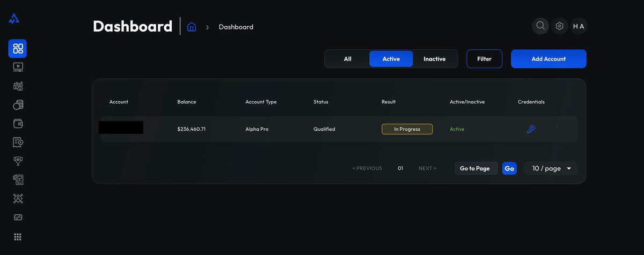The height and width of the screenshot is (255, 644).
Task: Click the Active/Inactive column header
Action: [x=467, y=102]
